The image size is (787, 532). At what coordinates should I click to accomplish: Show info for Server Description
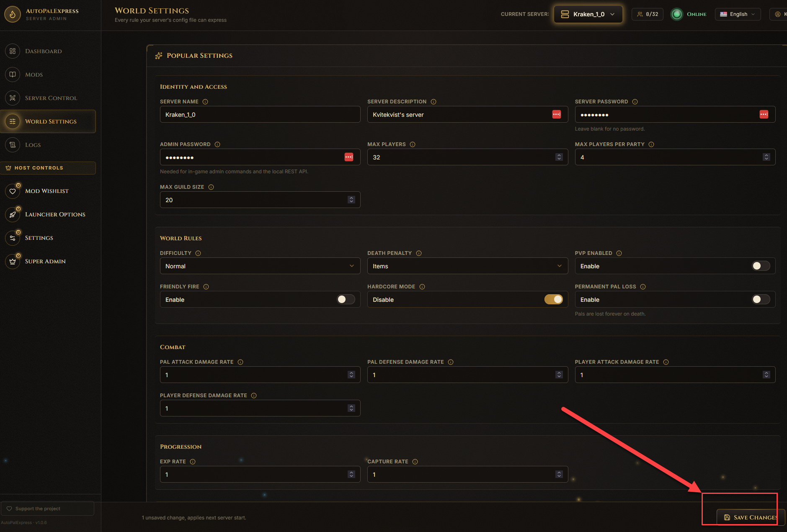(433, 102)
